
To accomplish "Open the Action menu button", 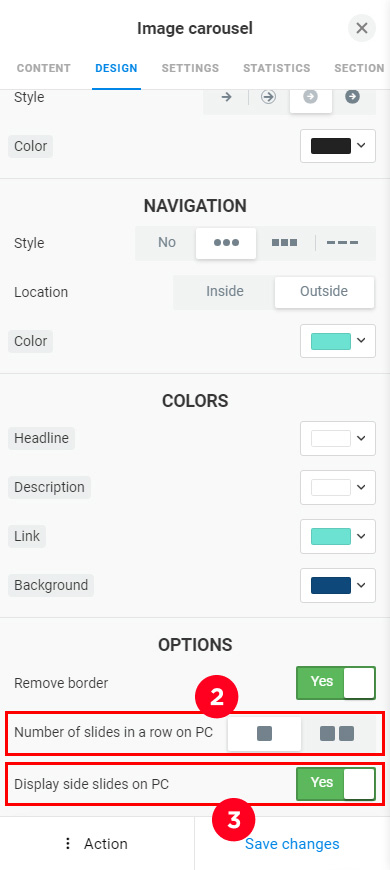I will (x=97, y=844).
